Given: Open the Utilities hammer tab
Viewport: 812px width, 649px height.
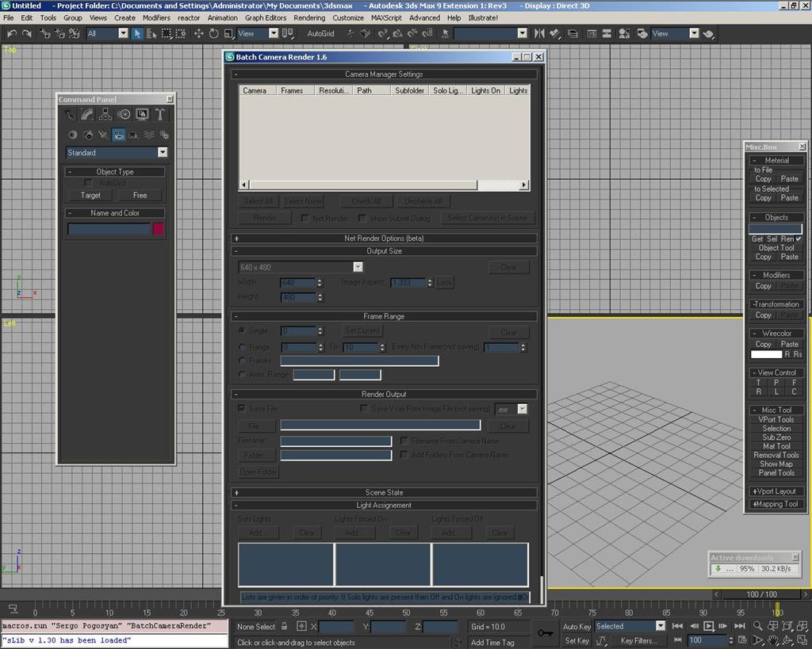Looking at the screenshot, I should [160, 114].
